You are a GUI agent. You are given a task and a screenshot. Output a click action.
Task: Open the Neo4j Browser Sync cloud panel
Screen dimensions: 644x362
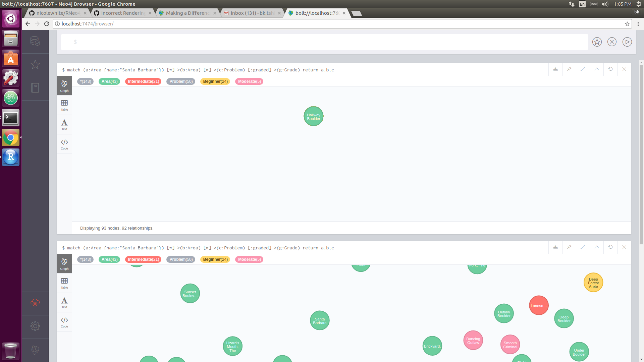pos(35,303)
